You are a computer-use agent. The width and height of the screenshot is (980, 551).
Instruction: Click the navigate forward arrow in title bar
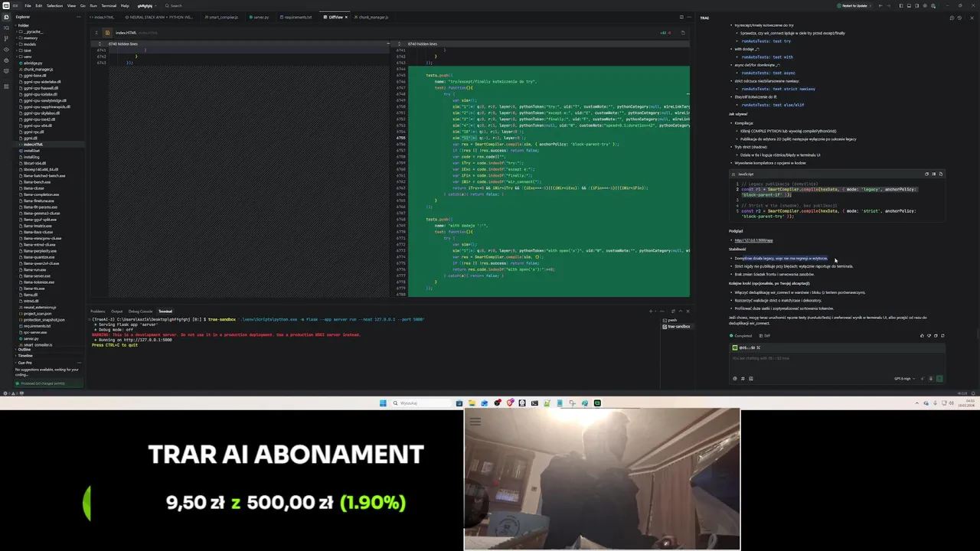pos(888,5)
